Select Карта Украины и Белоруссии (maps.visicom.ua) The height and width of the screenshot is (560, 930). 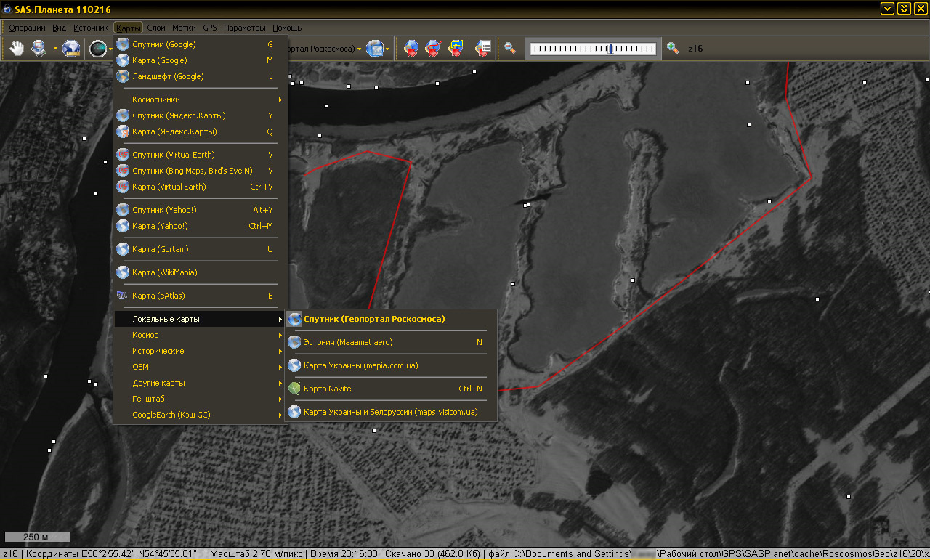pos(391,412)
